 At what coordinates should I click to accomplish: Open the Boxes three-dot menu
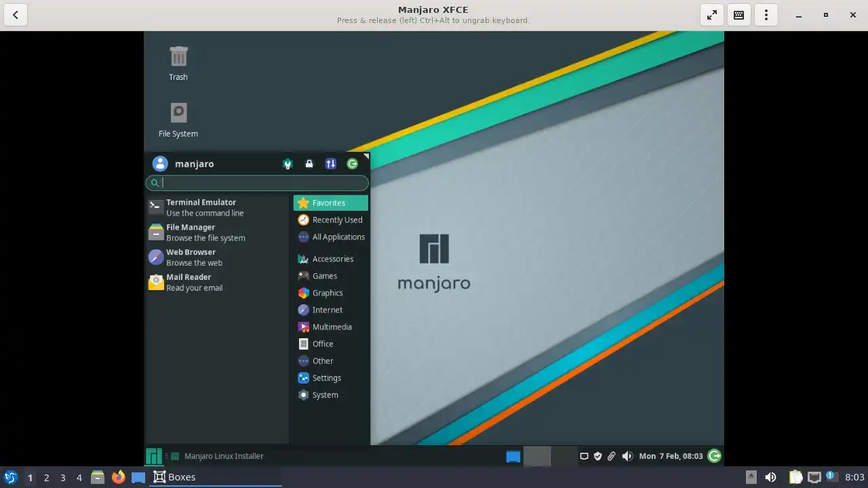[x=766, y=15]
